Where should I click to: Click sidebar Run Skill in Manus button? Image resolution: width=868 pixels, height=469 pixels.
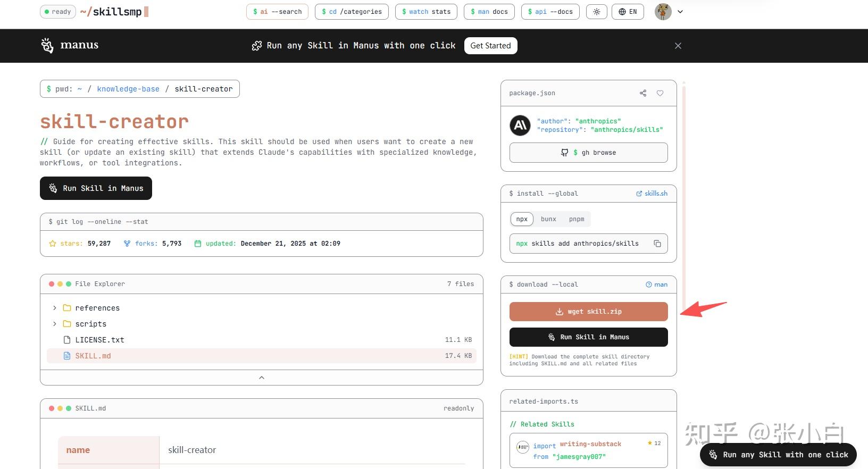click(588, 337)
